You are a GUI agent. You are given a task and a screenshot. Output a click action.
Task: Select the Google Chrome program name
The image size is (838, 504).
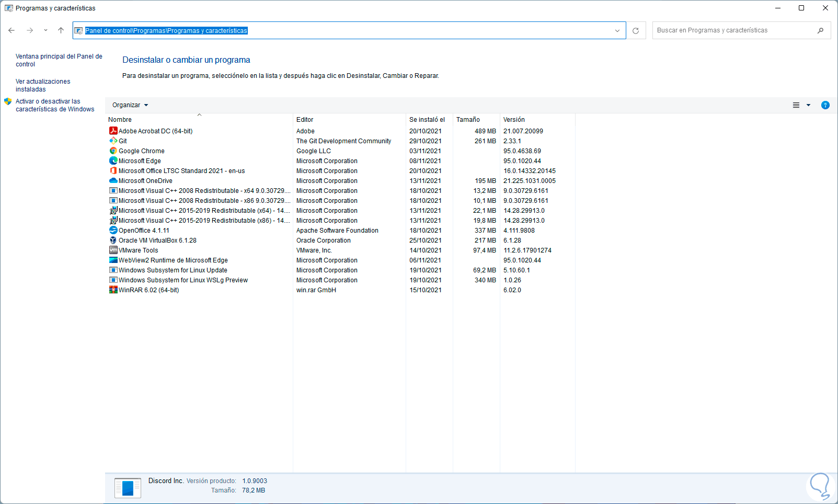[141, 151]
